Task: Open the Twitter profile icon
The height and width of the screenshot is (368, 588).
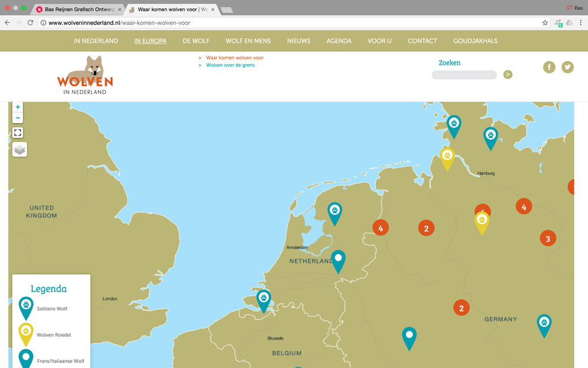Action: (567, 67)
